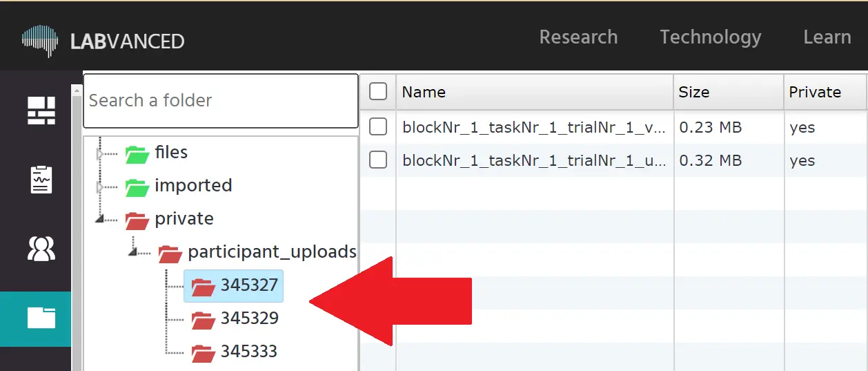Open the participants people icon in sidebar
This screenshot has width=868, height=371.
(x=41, y=249)
